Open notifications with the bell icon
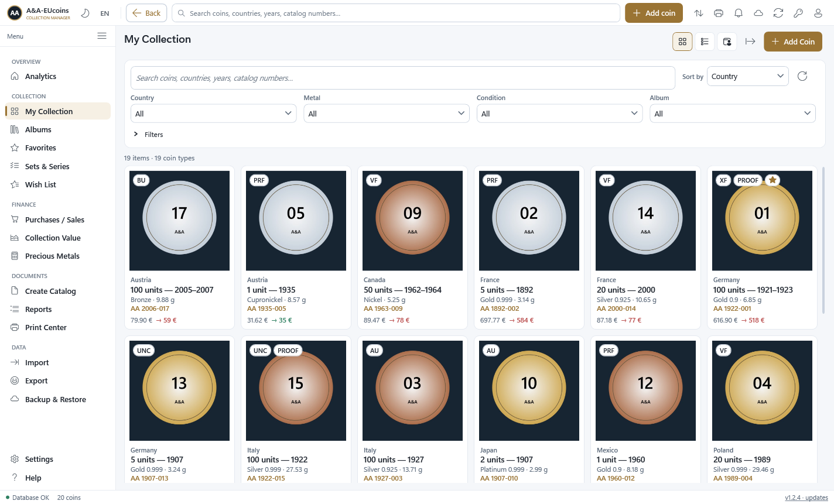Screen dimensions: 834x504 click(739, 13)
